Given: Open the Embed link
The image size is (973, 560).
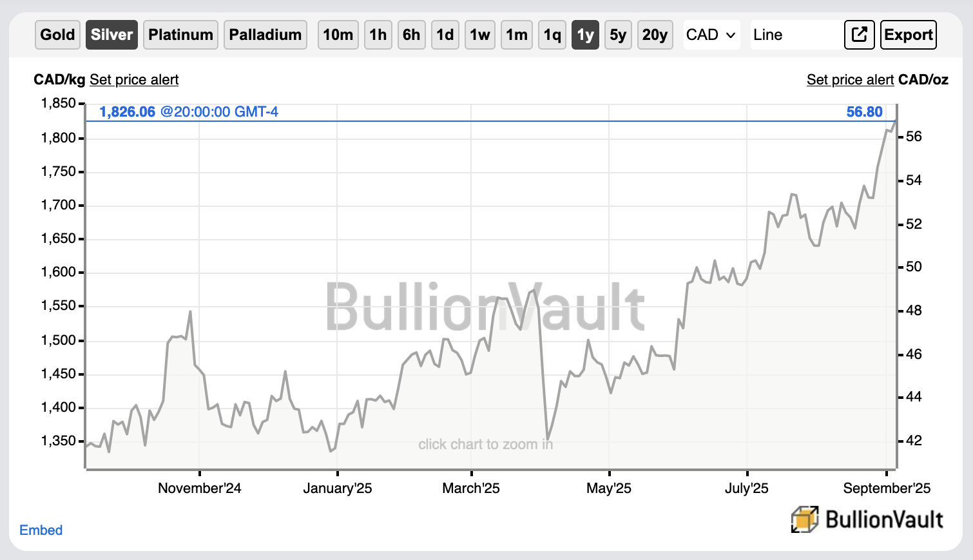Looking at the screenshot, I should 41,530.
